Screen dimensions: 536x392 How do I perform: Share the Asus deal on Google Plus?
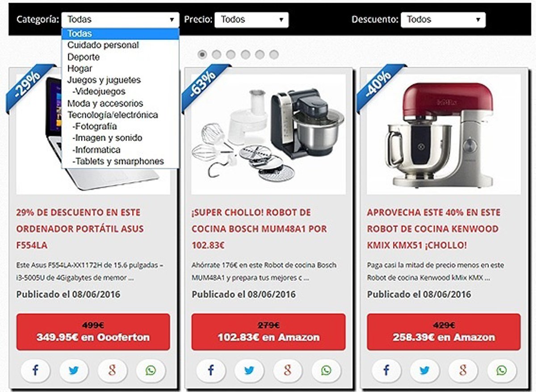112,370
